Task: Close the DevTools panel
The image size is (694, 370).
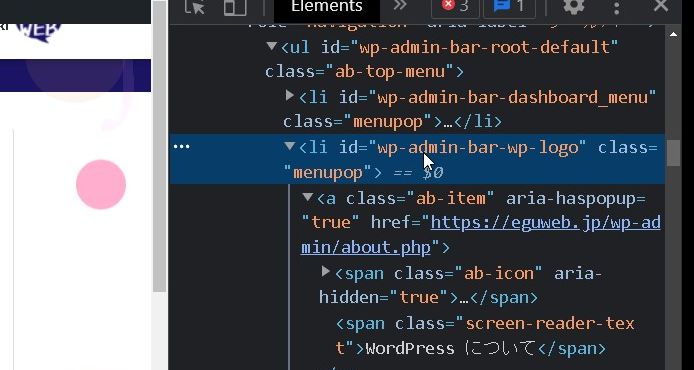Action: (x=661, y=6)
